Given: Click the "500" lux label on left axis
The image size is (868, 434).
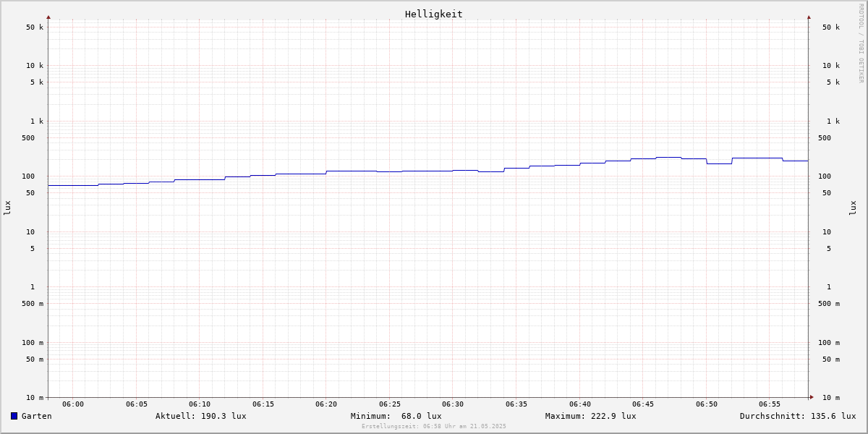Looking at the screenshot, I should (28, 138).
